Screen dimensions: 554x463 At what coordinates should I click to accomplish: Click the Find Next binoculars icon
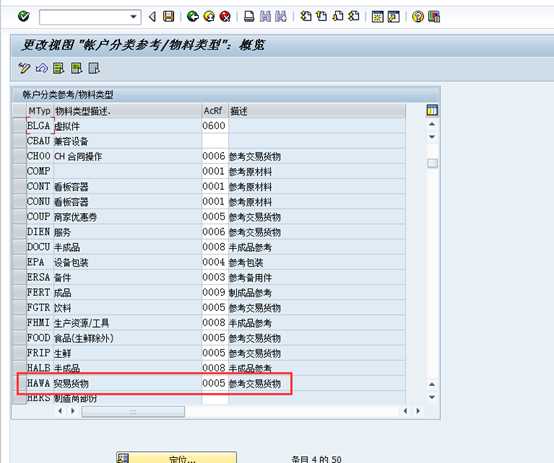tap(281, 16)
